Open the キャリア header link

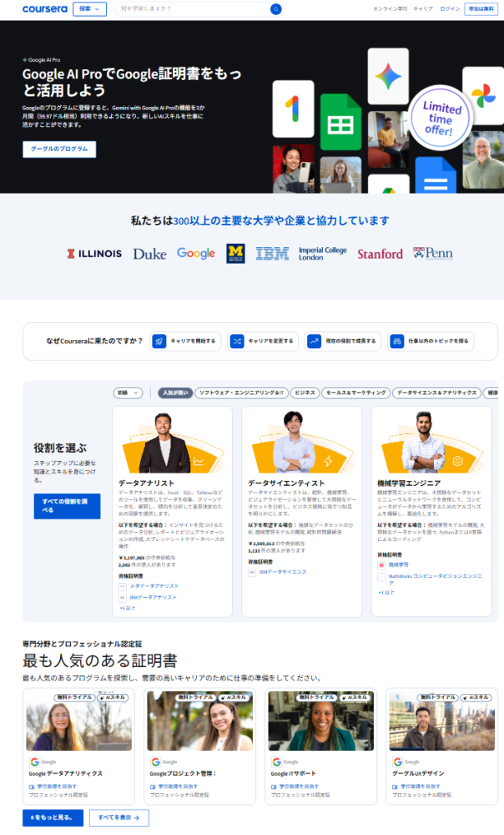[423, 9]
